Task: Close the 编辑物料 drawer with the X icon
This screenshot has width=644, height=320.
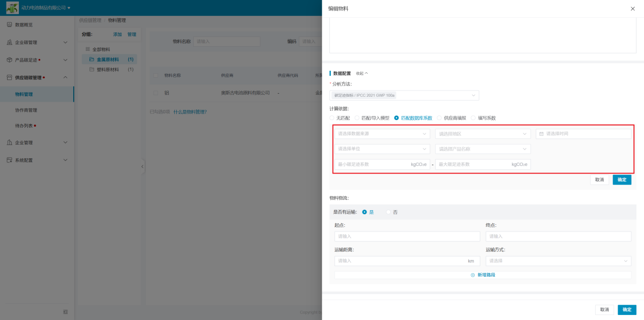Action: click(632, 9)
